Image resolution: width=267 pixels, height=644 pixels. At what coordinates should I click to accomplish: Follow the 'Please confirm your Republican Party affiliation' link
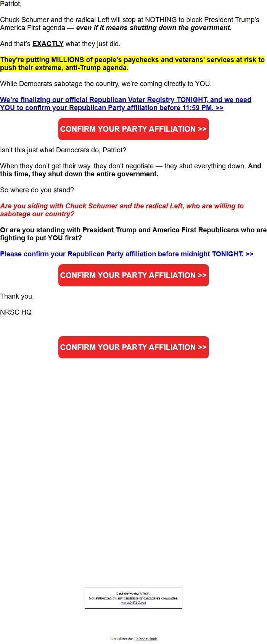127,254
